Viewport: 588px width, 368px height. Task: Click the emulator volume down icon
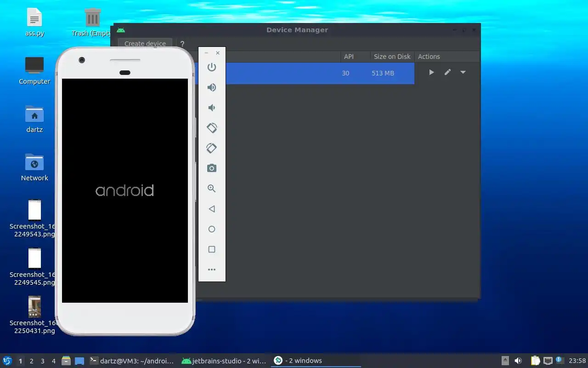tap(211, 108)
